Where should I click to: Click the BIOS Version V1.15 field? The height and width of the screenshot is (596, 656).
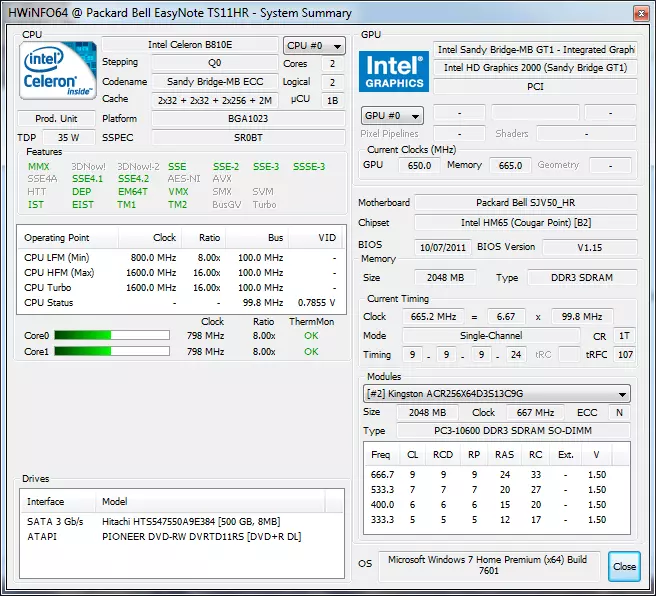(589, 247)
